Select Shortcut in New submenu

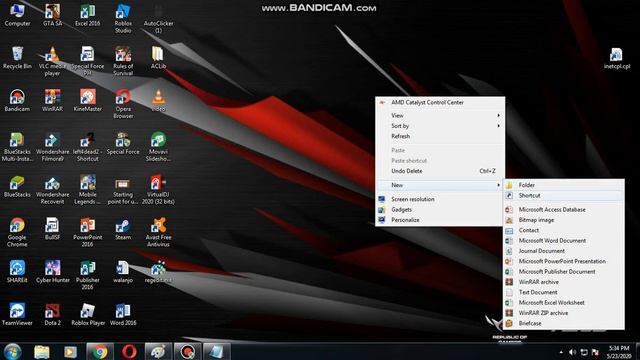564,196
